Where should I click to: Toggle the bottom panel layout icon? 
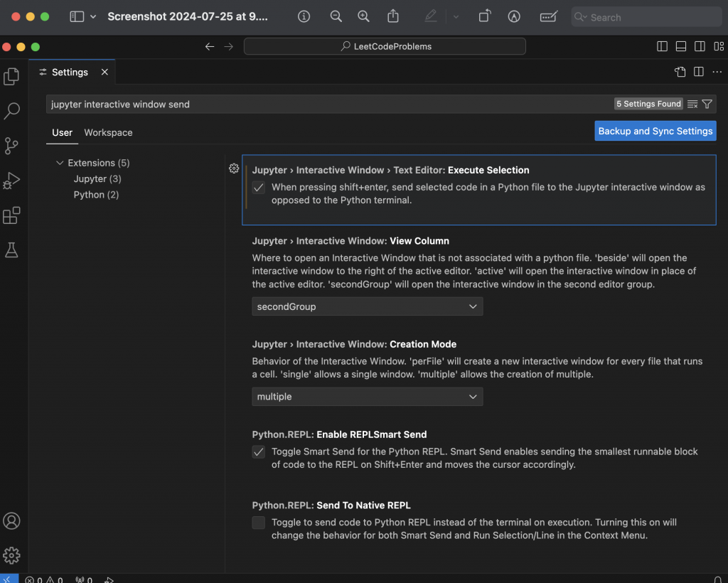click(681, 46)
